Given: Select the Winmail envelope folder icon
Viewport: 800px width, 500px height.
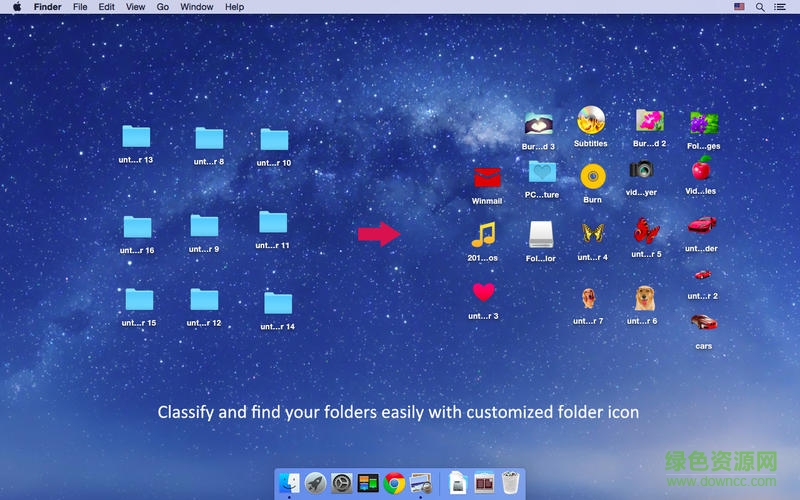Looking at the screenshot, I should point(487,179).
